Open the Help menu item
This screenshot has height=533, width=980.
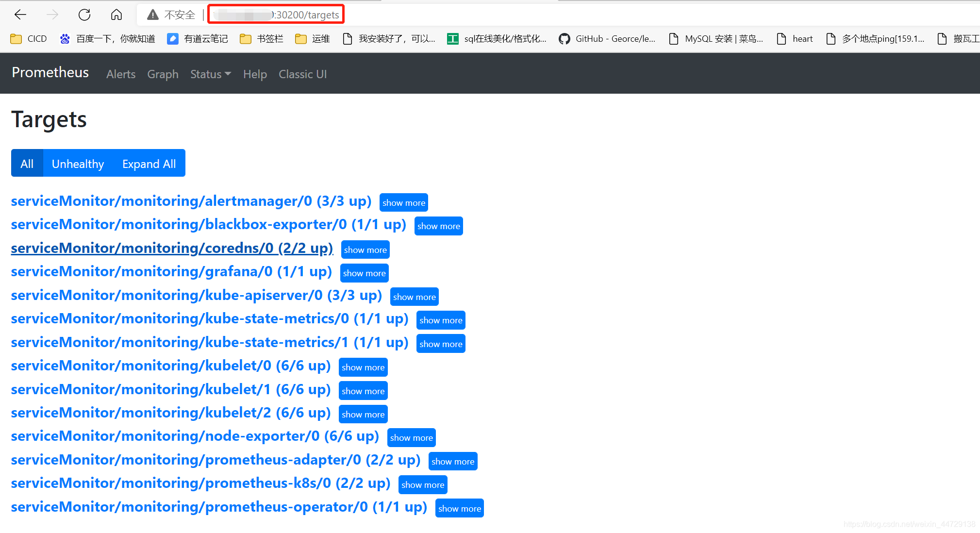tap(255, 74)
